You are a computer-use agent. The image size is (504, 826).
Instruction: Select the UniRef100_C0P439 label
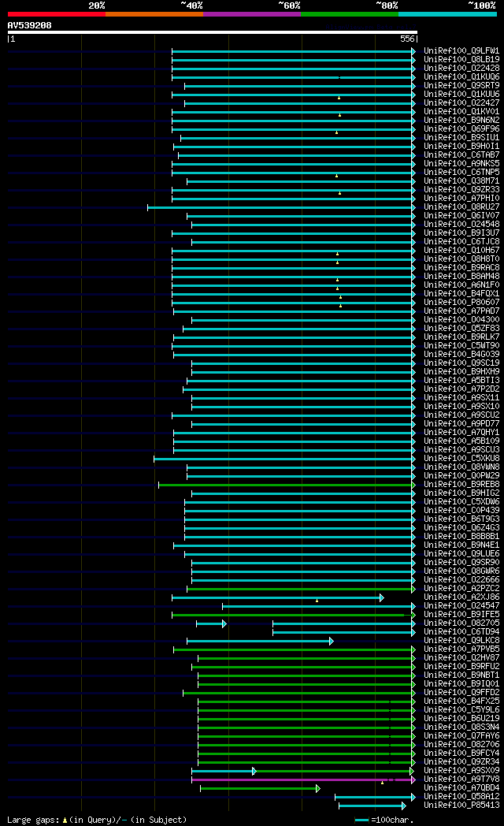click(x=461, y=511)
